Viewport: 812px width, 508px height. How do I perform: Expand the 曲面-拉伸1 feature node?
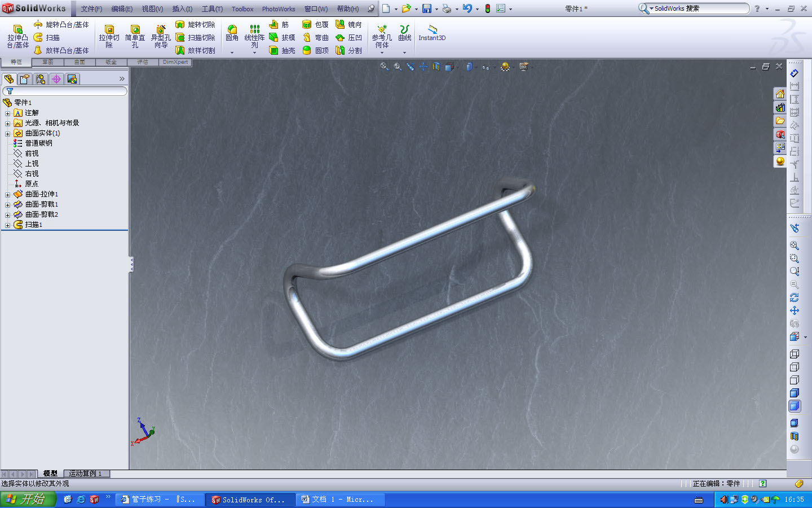click(7, 194)
